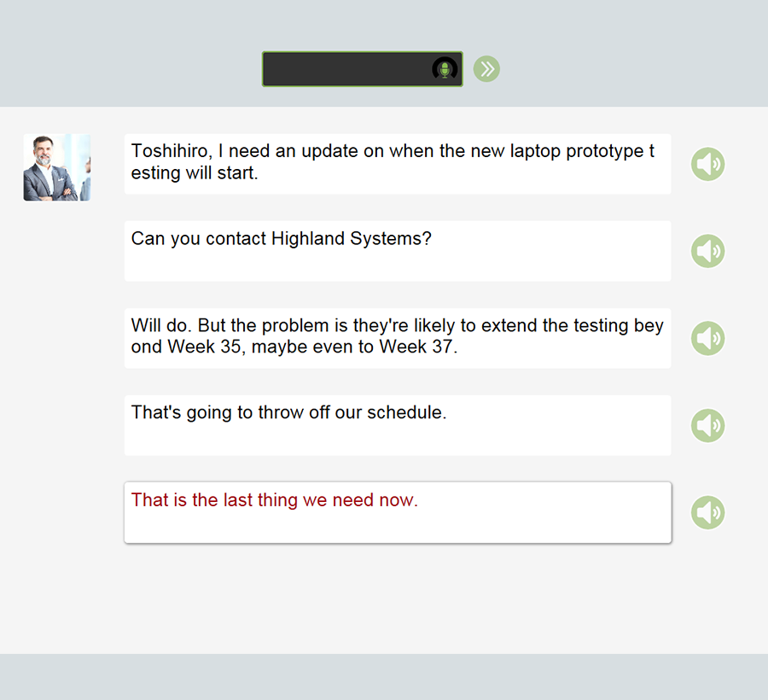The height and width of the screenshot is (700, 768).
Task: Click the words "Highland Systems" in the message
Action: coord(352,239)
